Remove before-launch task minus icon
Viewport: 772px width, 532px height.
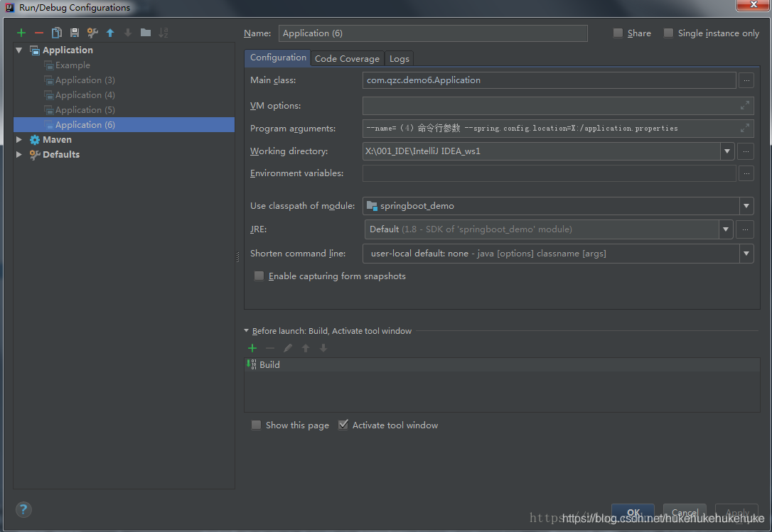click(270, 349)
